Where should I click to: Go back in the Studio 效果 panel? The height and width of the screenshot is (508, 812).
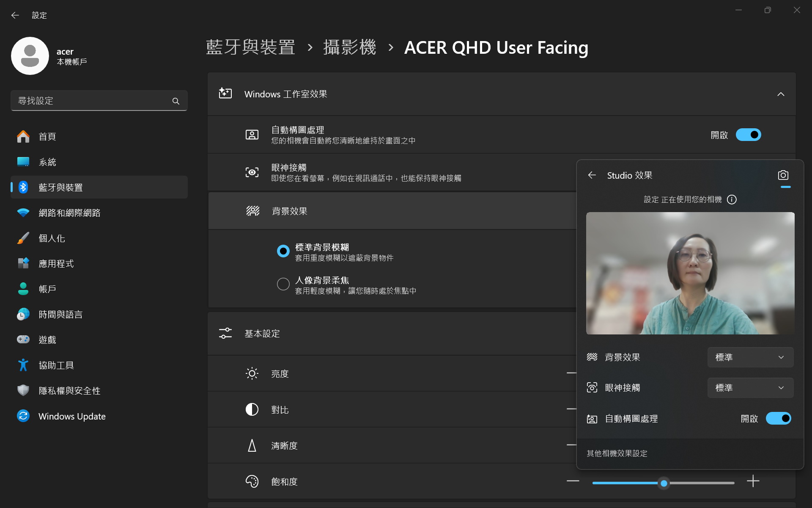point(592,175)
